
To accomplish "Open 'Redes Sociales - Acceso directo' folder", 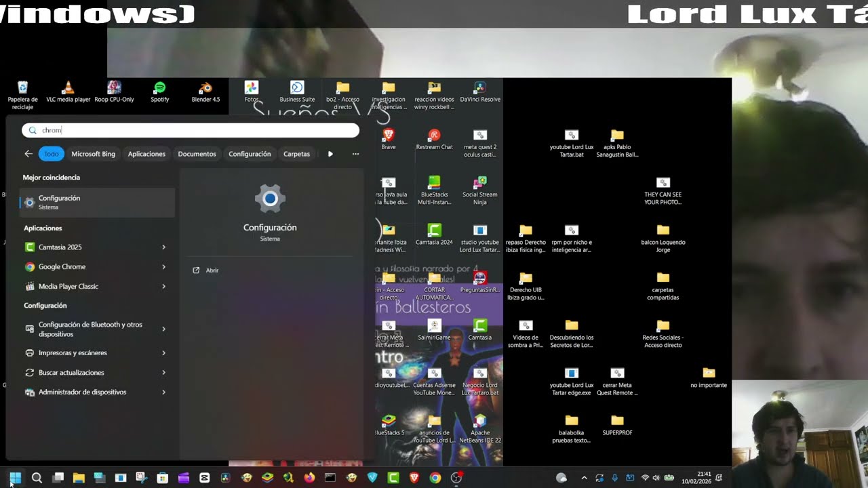I will 663,333.
